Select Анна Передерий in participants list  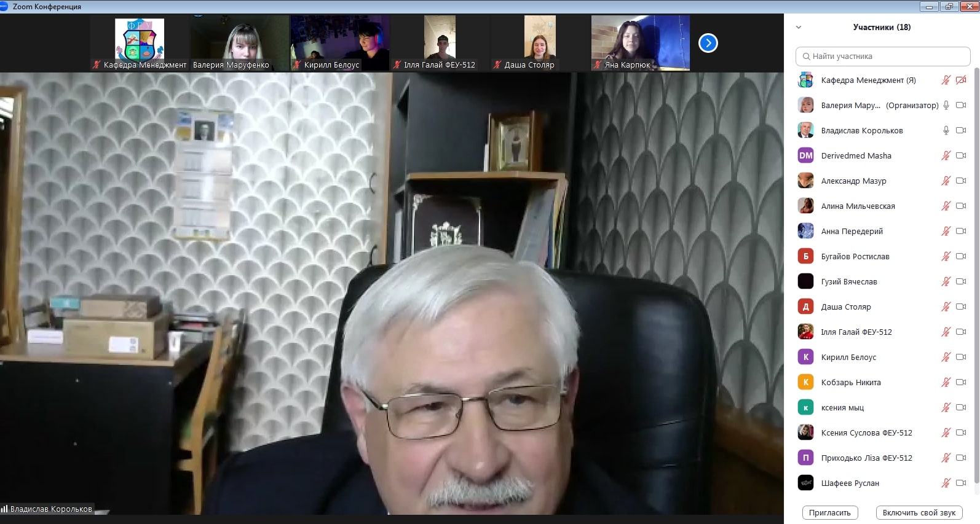pyautogui.click(x=852, y=231)
